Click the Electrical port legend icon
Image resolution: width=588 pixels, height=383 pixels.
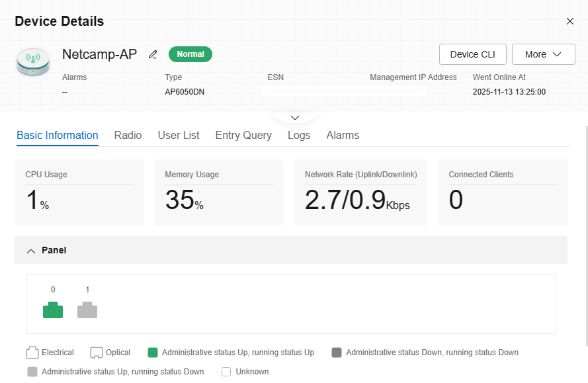(x=32, y=353)
